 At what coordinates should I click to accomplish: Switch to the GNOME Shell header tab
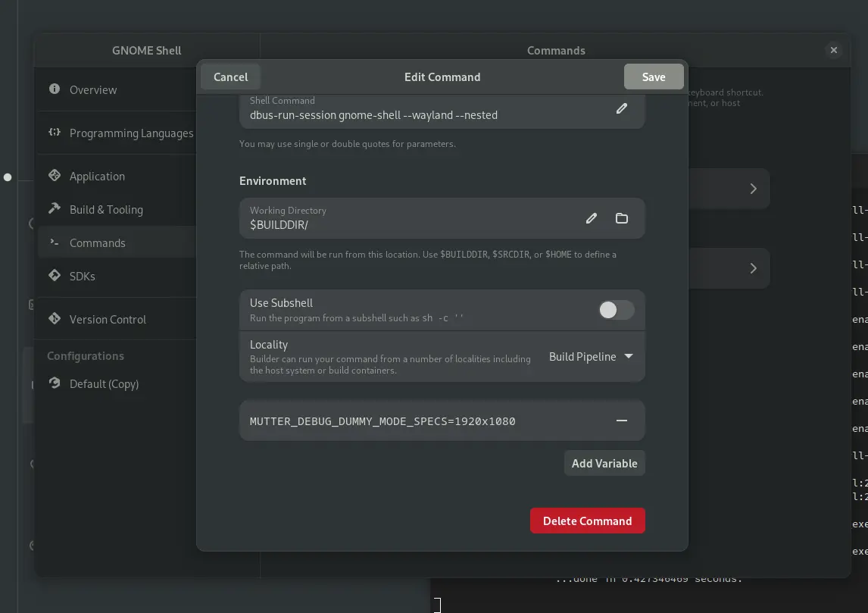coord(146,50)
